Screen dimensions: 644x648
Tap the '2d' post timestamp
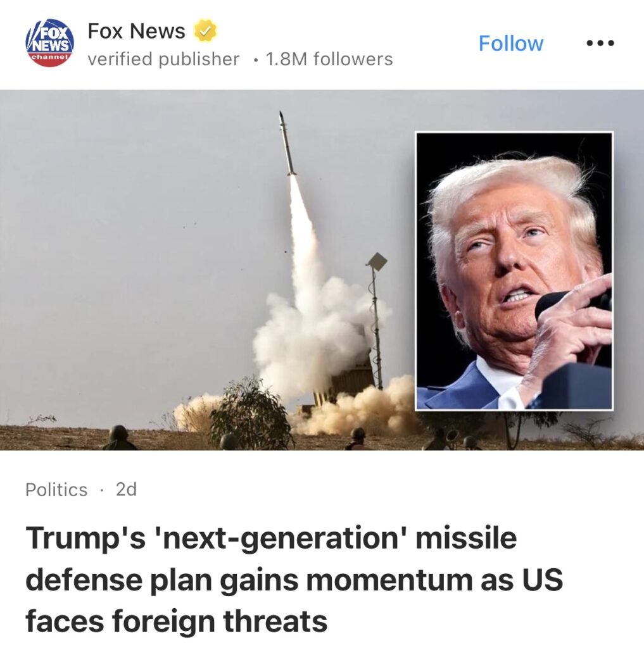coord(126,490)
